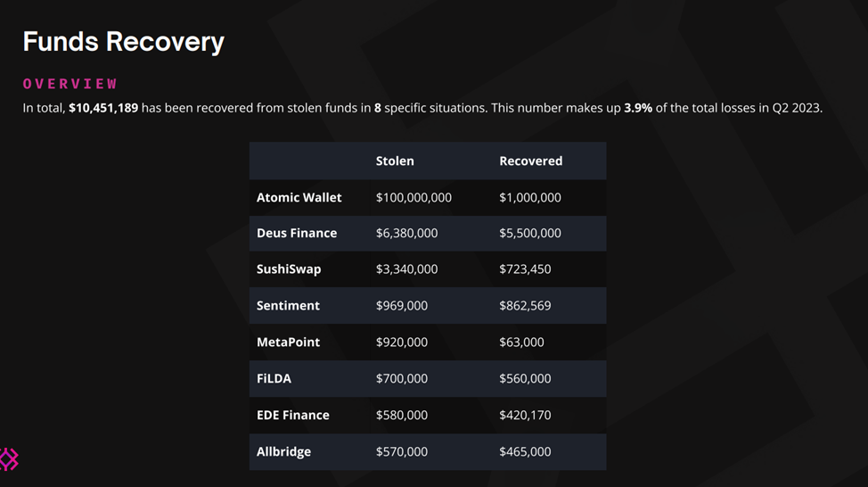Viewport: 868px width, 487px height.
Task: Click the $723,450 recovered cell
Action: [x=525, y=269]
